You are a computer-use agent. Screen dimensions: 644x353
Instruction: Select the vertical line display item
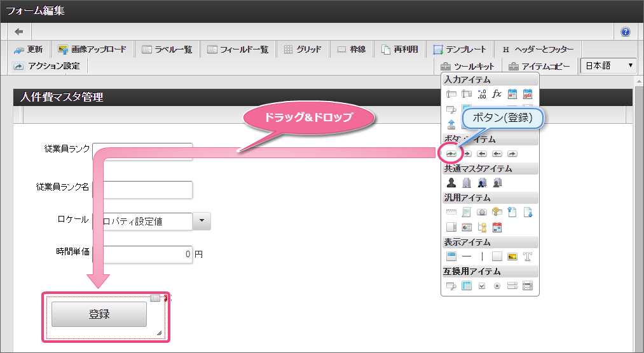[482, 256]
